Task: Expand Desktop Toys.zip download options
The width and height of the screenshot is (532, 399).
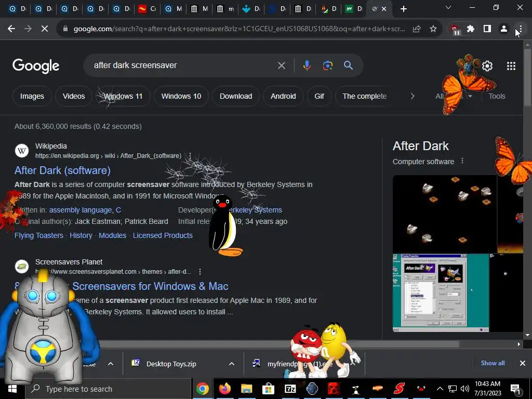Action: pyautogui.click(x=231, y=364)
